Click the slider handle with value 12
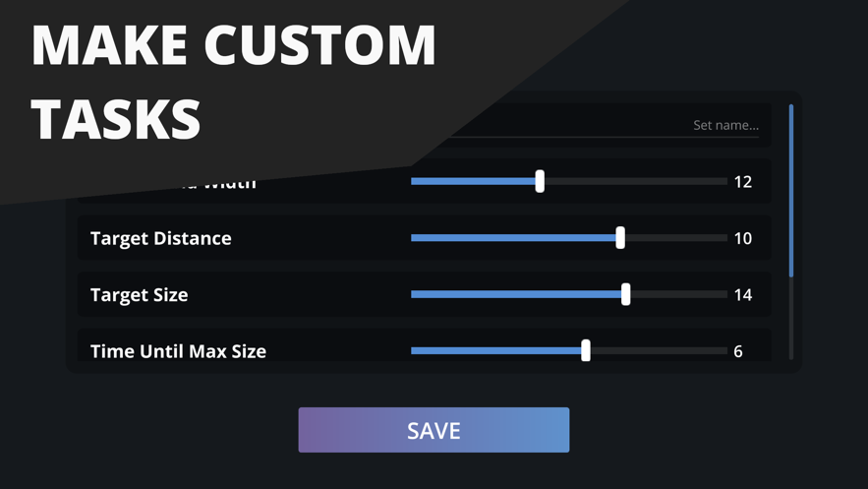868x489 pixels. 540,181
